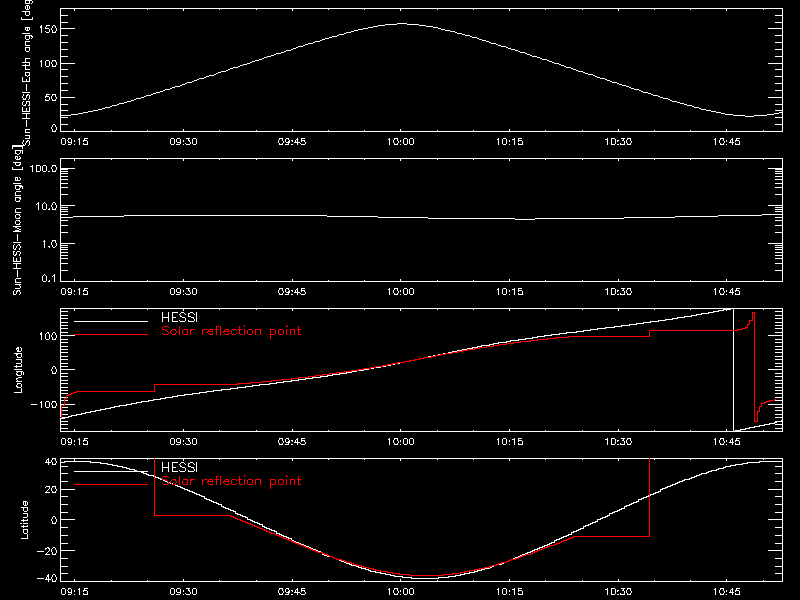Click the red legend line in Longitude plot
Viewport: 800px width, 600px height.
point(111,335)
